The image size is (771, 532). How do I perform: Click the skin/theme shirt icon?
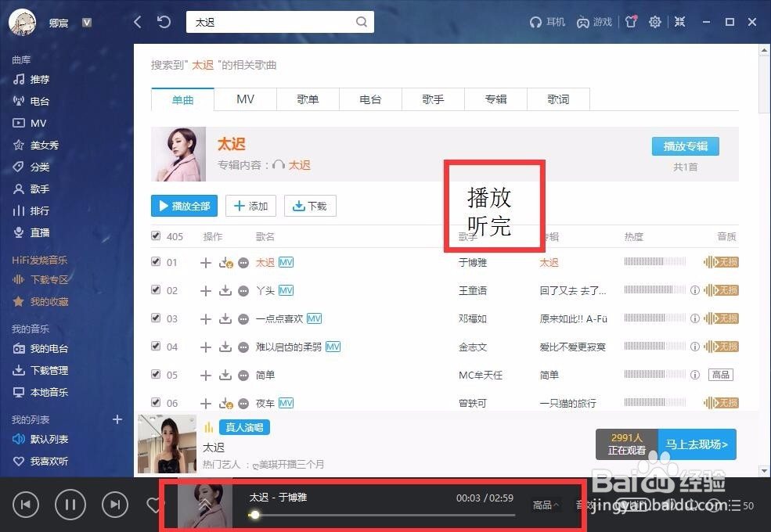pyautogui.click(x=631, y=21)
